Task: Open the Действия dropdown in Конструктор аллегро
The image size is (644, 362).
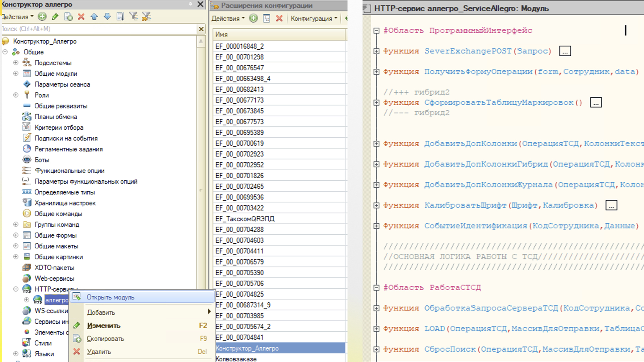Action: tap(17, 17)
